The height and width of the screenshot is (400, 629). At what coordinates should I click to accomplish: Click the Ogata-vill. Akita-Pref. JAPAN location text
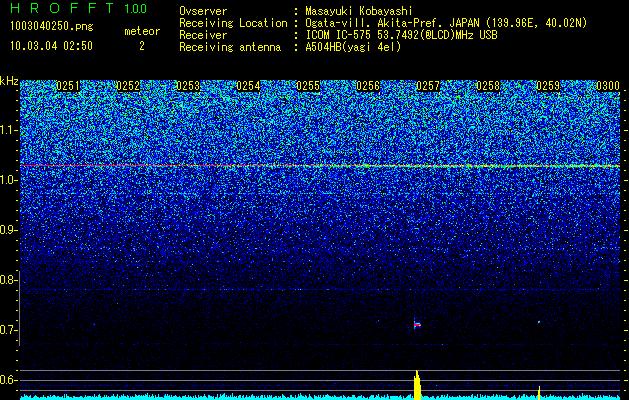pos(446,23)
